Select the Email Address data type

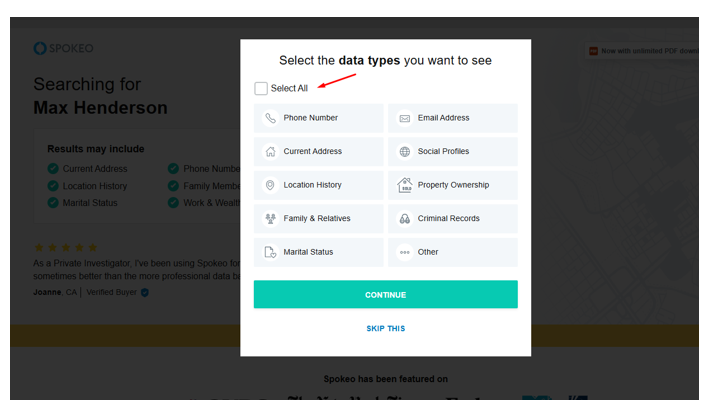452,118
